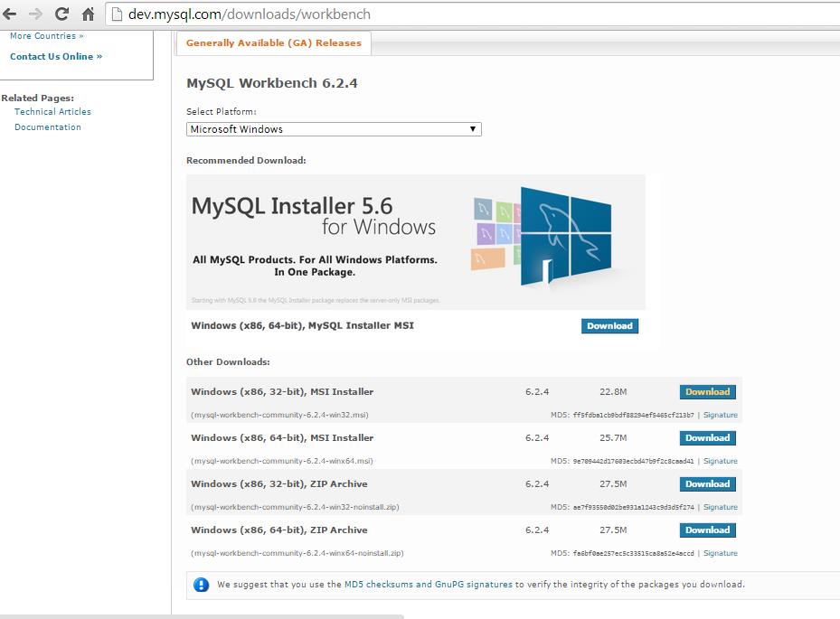Select filename mysql-workbench-community-6.2.4-win32.msi
The image size is (840, 619).
279,415
